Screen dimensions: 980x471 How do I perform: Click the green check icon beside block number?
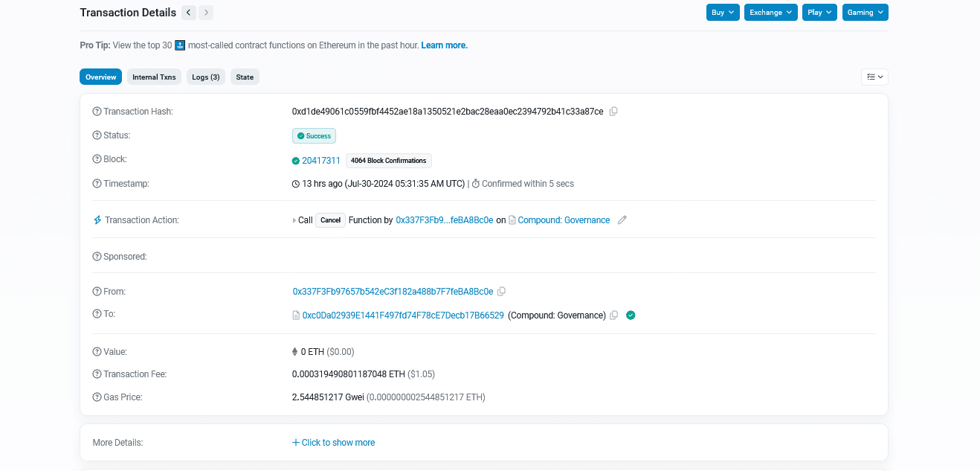296,161
